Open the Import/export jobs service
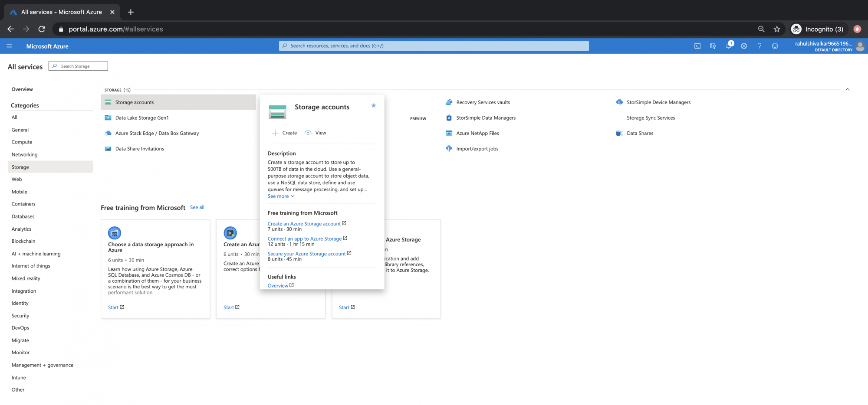This screenshot has width=868, height=405. [477, 148]
